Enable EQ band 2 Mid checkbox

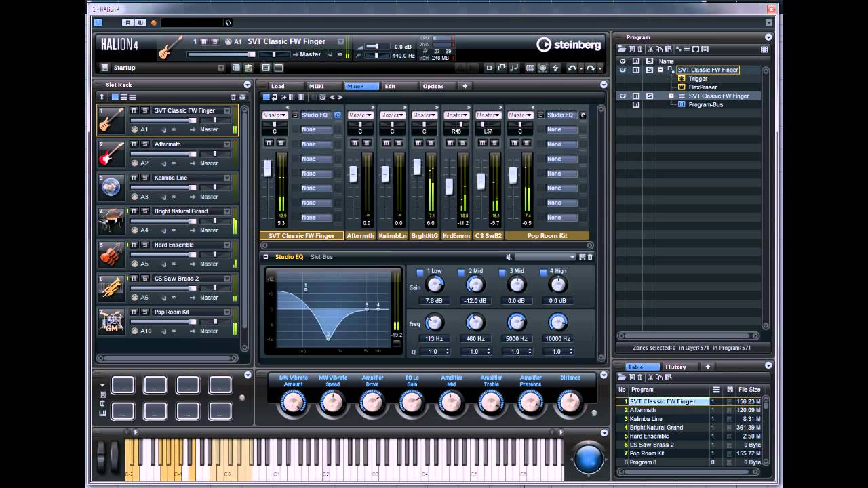coord(462,272)
